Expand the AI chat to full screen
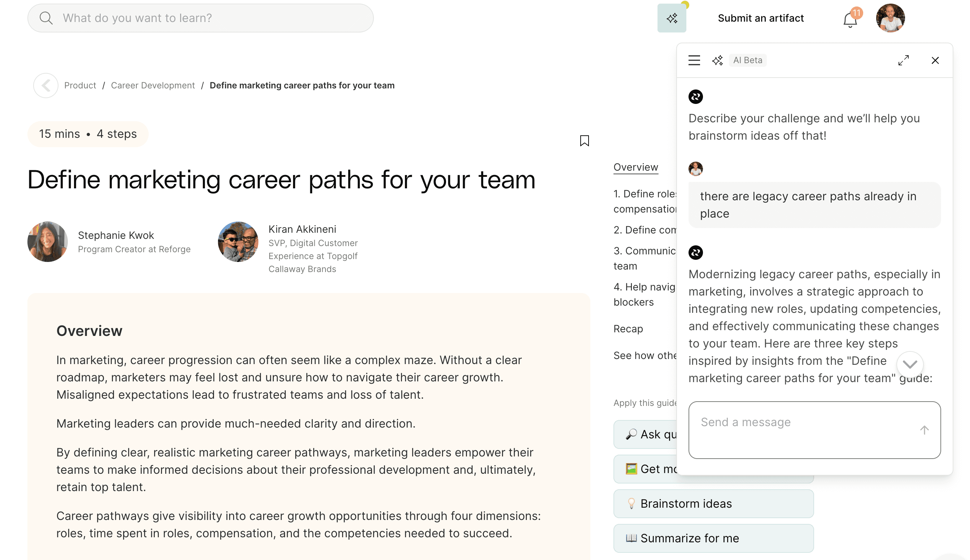Image resolution: width=970 pixels, height=560 pixels. pos(904,60)
